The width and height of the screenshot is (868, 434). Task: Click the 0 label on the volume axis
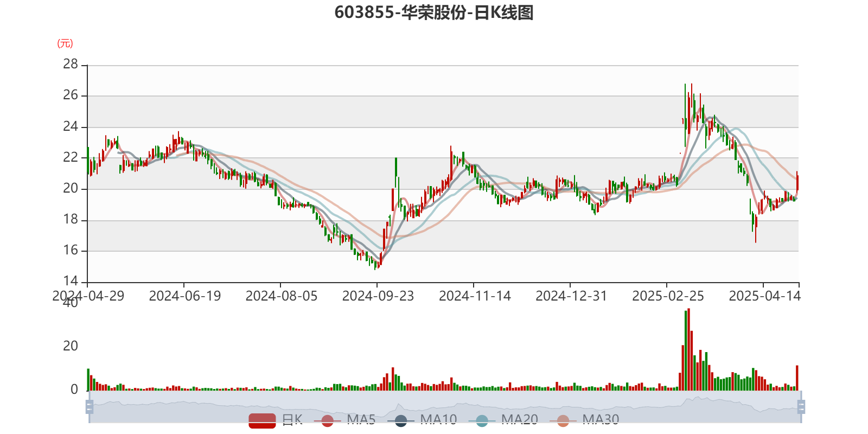tap(74, 390)
